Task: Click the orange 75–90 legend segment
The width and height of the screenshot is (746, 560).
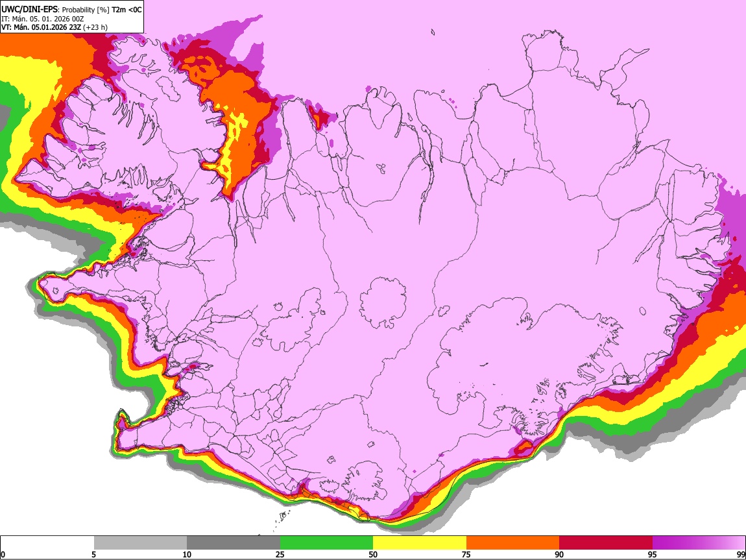Action: tap(512, 542)
